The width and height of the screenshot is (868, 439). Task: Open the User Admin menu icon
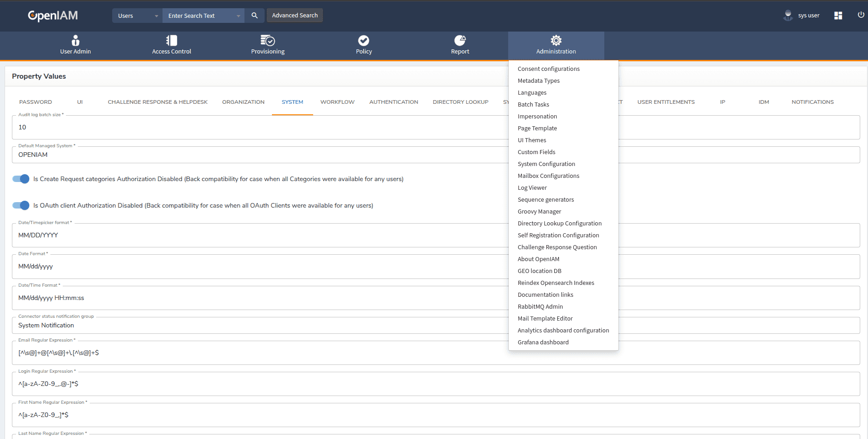76,41
